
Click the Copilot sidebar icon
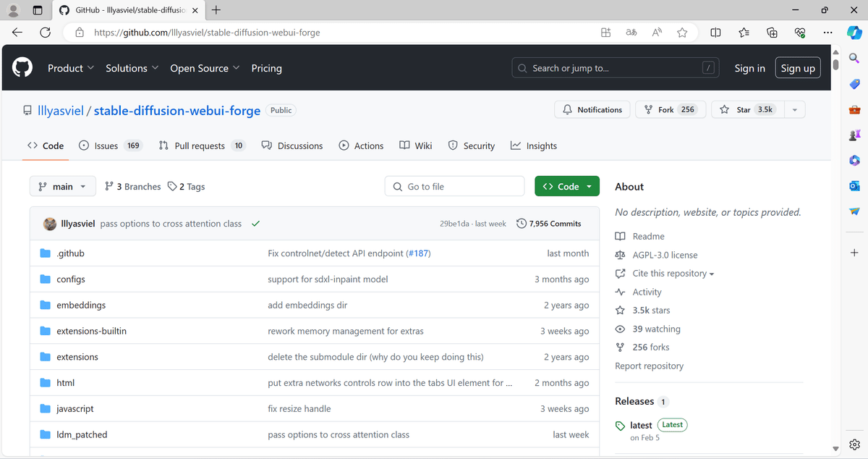854,33
